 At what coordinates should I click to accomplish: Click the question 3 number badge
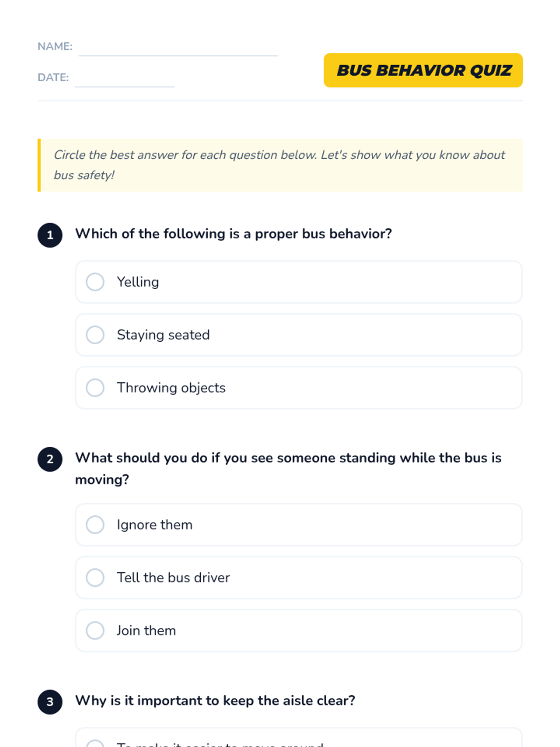pyautogui.click(x=50, y=702)
